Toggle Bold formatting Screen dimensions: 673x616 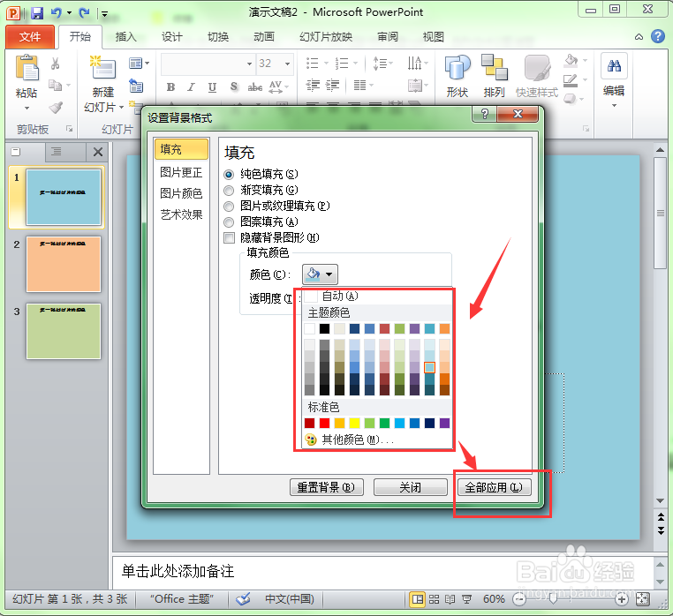coord(170,87)
